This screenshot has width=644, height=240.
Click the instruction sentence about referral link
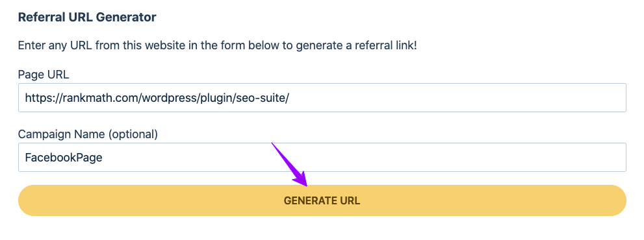[x=217, y=45]
